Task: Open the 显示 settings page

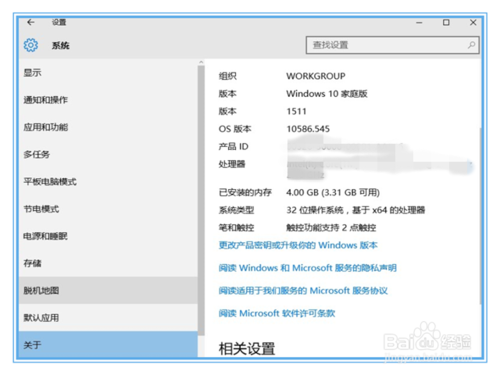Action: pyautogui.click(x=108, y=73)
